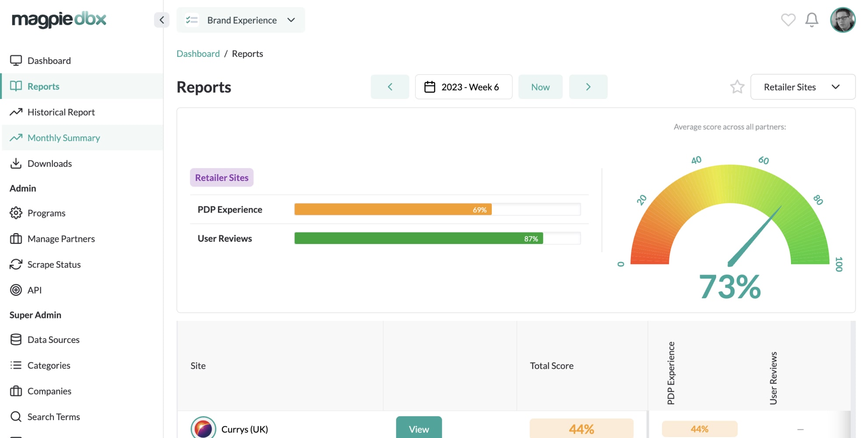This screenshot has width=868, height=438.
Task: Open Companies in the sidebar
Action: point(82,391)
